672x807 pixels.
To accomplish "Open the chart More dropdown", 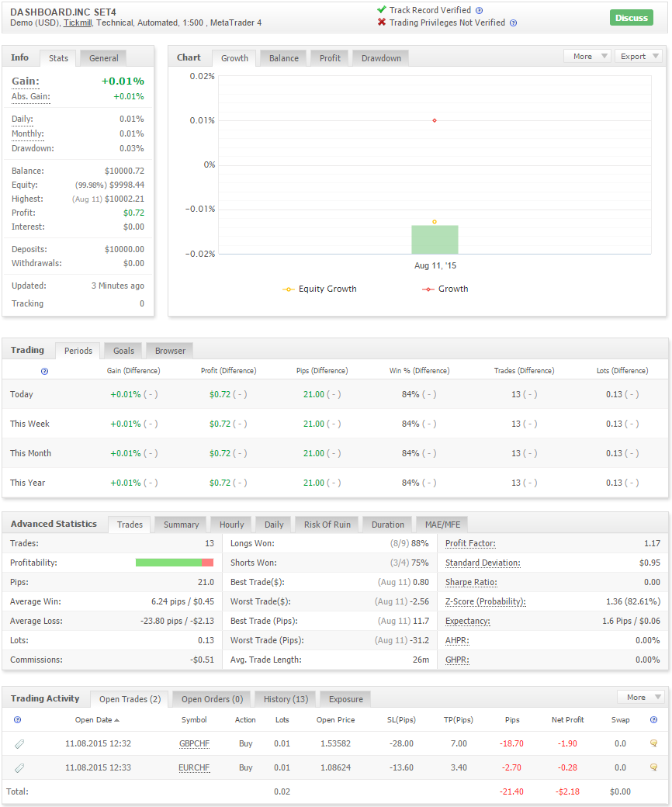I will 587,56.
